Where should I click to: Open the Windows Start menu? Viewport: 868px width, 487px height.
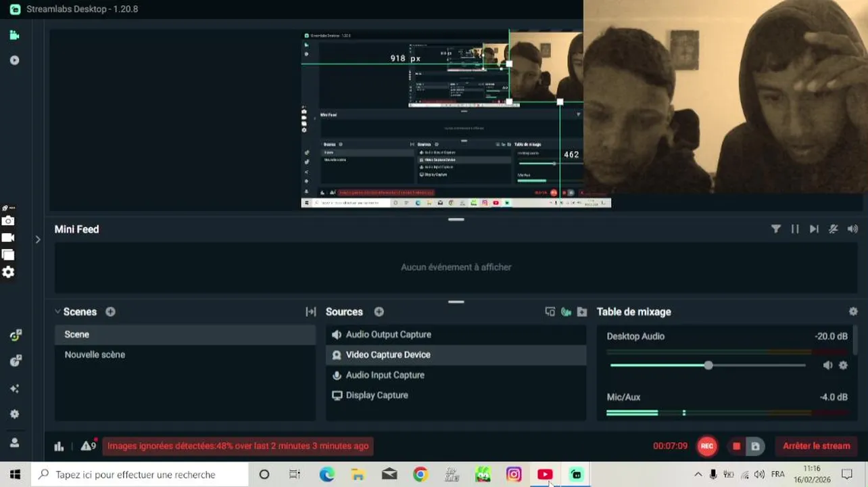click(15, 475)
